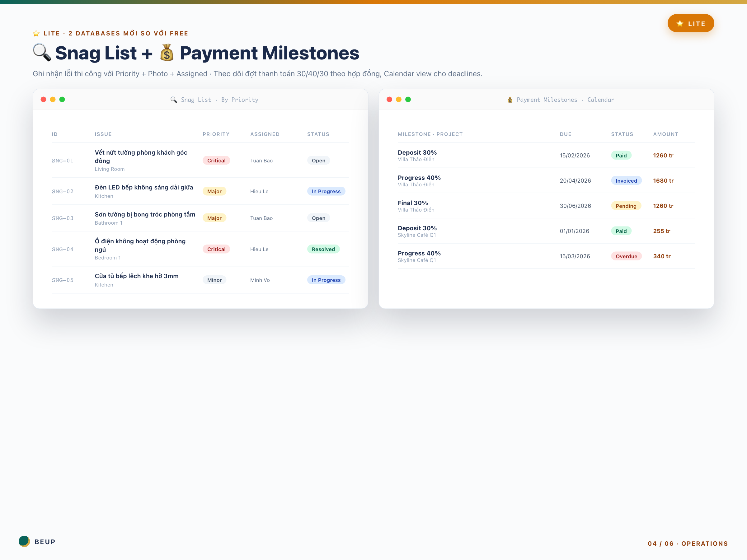Viewport: 747px width, 560px height.
Task: Click the Open status tag for SNG-01
Action: tap(318, 161)
